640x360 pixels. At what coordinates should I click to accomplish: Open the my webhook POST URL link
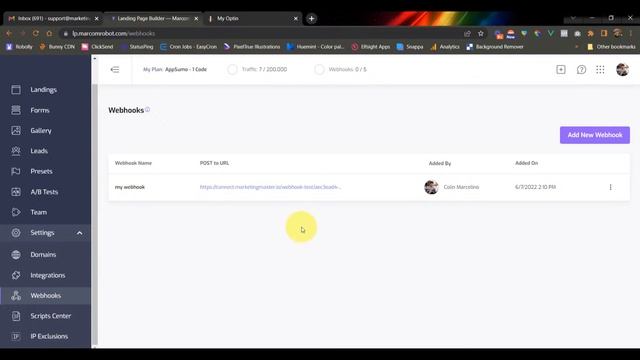[x=270, y=187]
